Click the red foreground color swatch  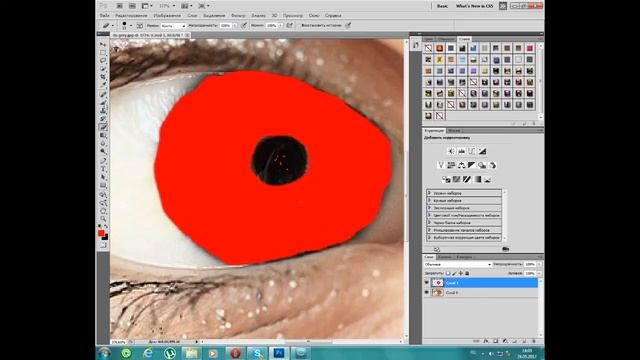click(101, 233)
